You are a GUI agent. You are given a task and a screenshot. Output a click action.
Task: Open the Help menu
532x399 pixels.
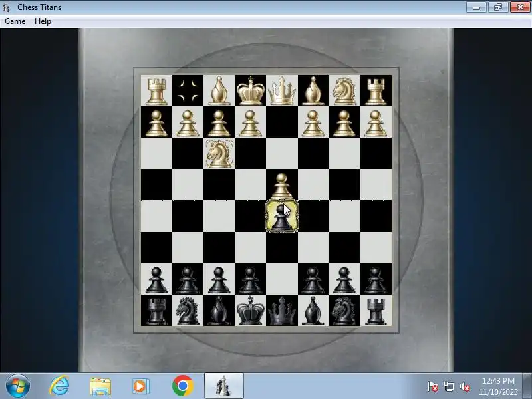[43, 21]
